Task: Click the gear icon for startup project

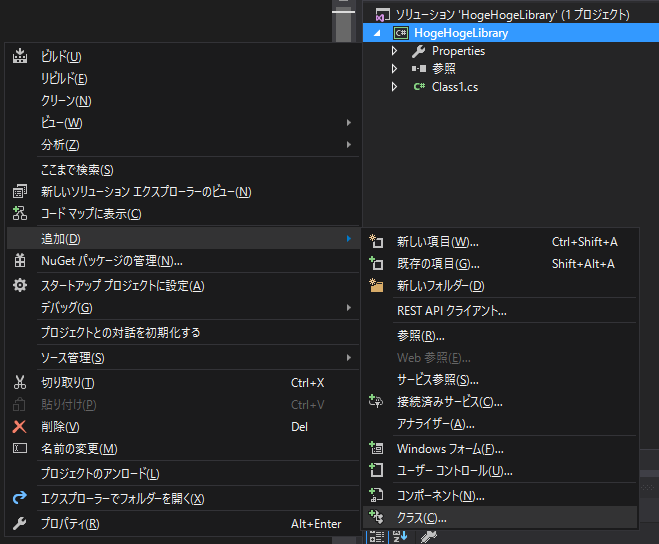Action: (20, 285)
